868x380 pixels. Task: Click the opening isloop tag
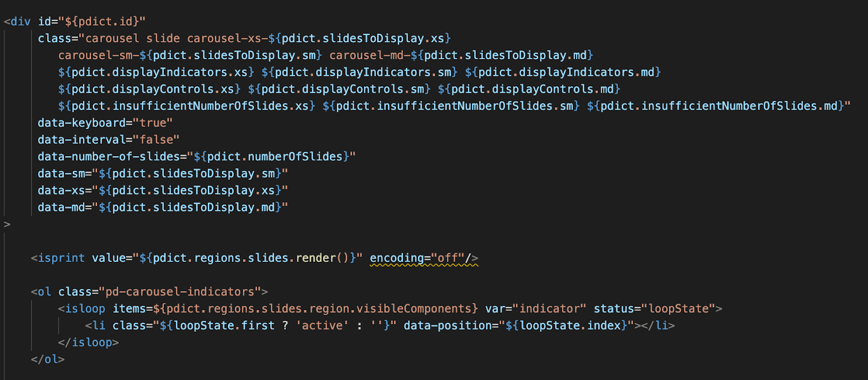coord(85,308)
